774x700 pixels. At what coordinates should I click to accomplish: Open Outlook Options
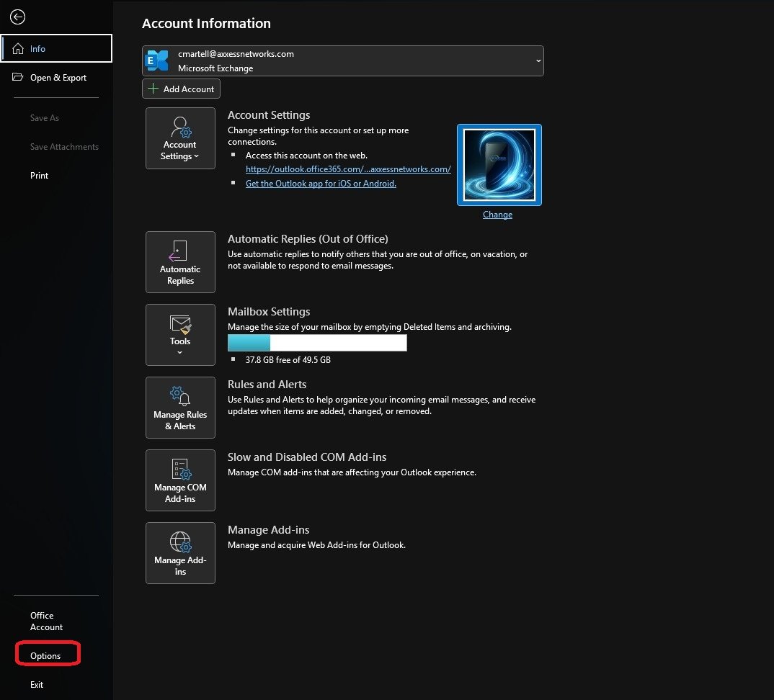point(45,656)
